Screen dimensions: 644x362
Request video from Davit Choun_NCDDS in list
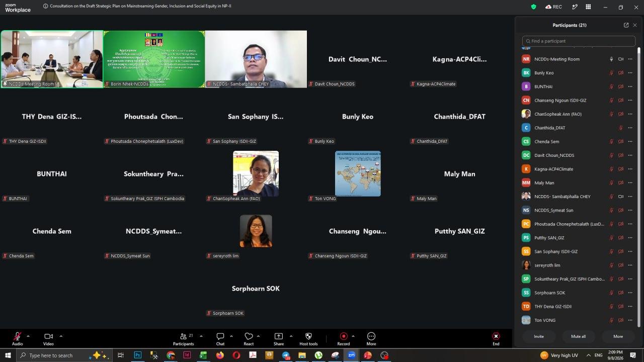tap(620, 155)
